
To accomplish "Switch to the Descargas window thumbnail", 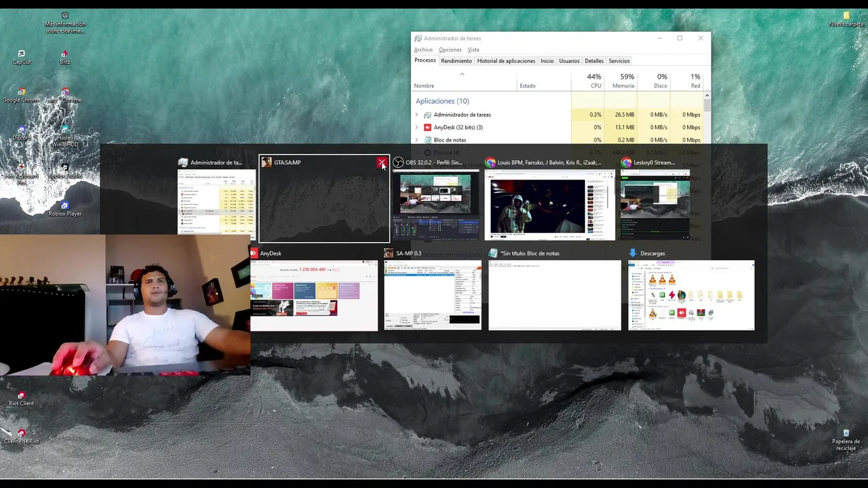I will [x=691, y=296].
